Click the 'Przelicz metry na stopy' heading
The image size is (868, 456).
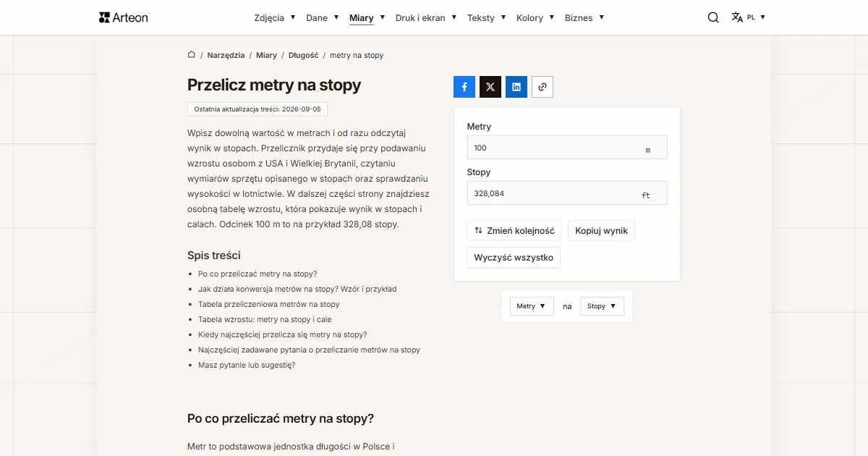(274, 85)
